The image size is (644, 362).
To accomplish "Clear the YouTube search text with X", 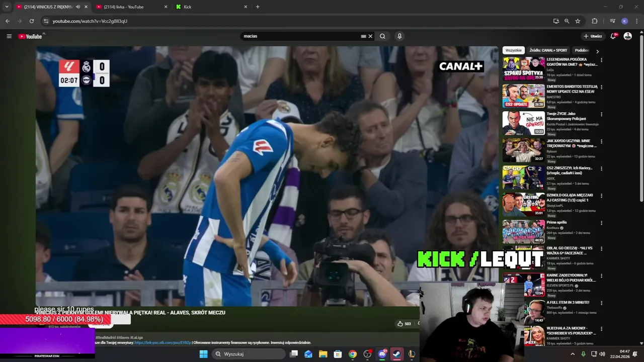I will point(370,36).
